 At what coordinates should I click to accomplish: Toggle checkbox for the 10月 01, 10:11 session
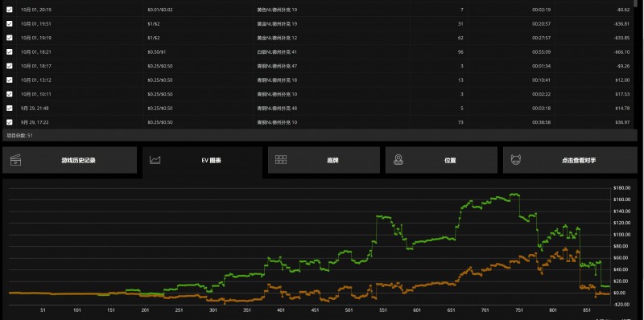[10, 94]
